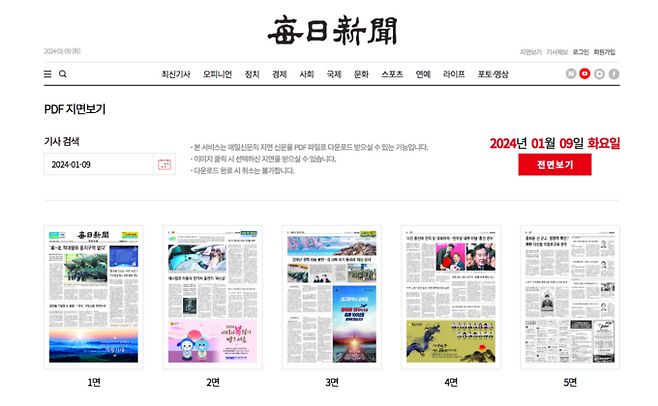658x406 pixels.
Task: Open the 기사제보 link
Action: (x=556, y=51)
